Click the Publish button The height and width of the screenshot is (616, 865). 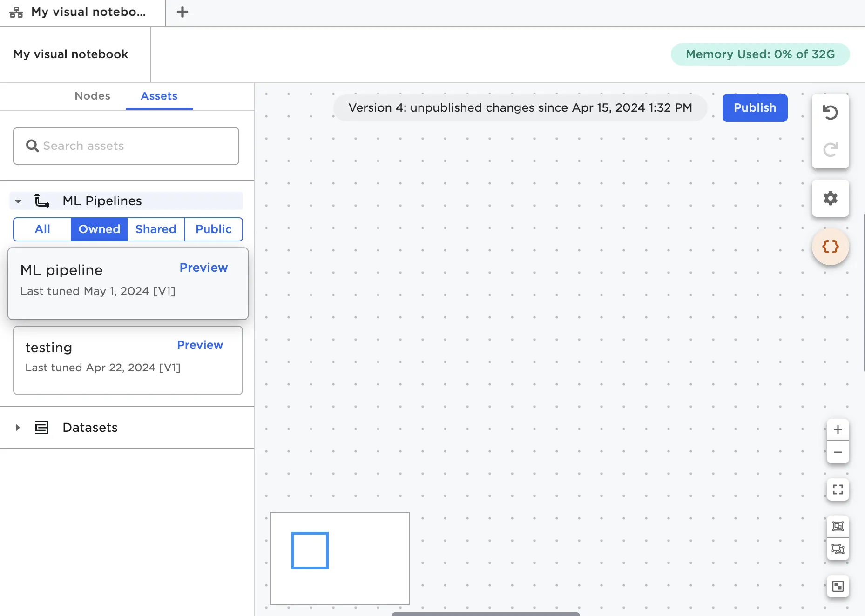click(755, 108)
